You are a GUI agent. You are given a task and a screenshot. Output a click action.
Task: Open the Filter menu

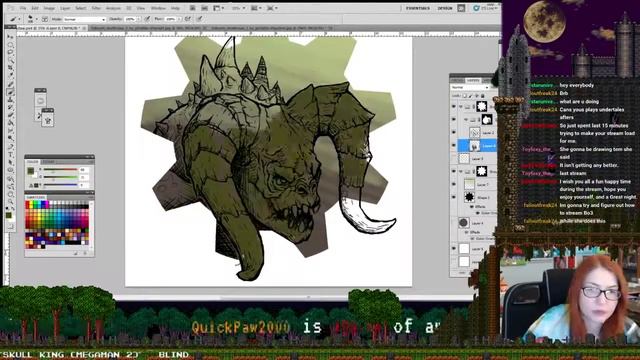coord(96,8)
